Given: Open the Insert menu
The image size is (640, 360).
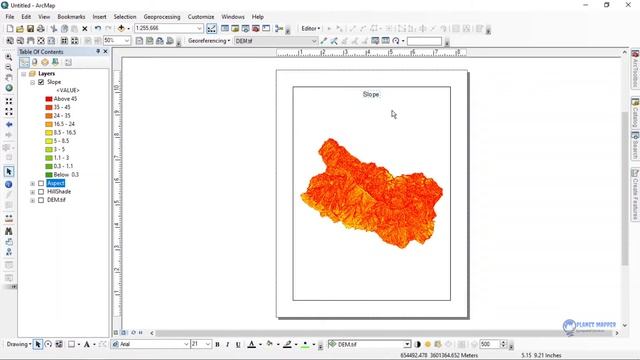Looking at the screenshot, I should click(99, 17).
